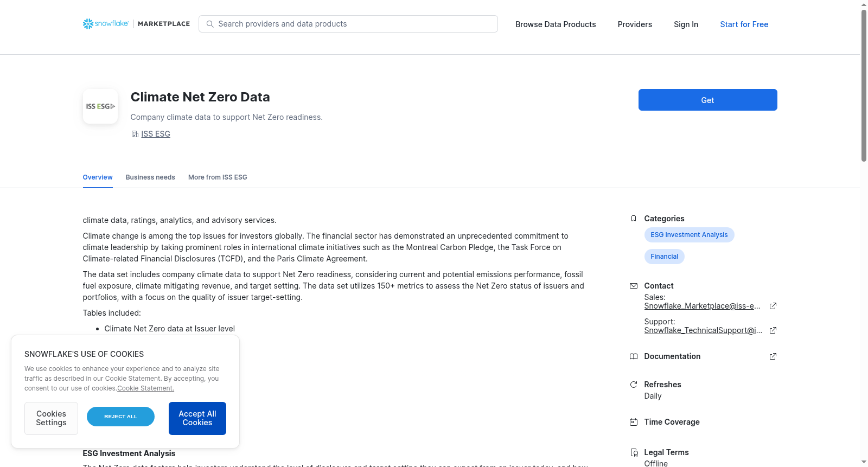Open the Documentation external link icon
This screenshot has height=467, width=868.
pos(773,356)
